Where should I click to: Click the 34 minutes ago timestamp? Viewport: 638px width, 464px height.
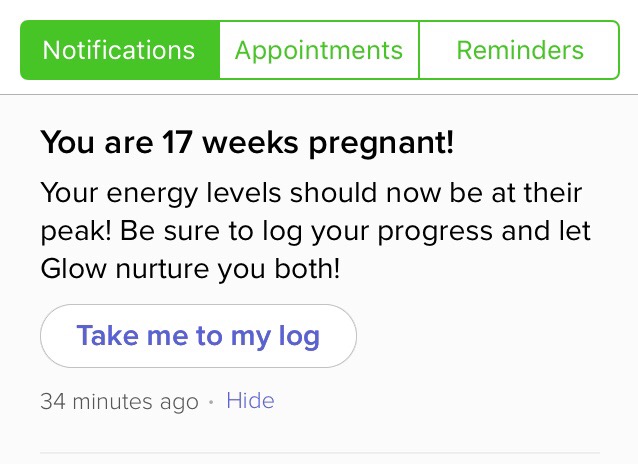(119, 402)
